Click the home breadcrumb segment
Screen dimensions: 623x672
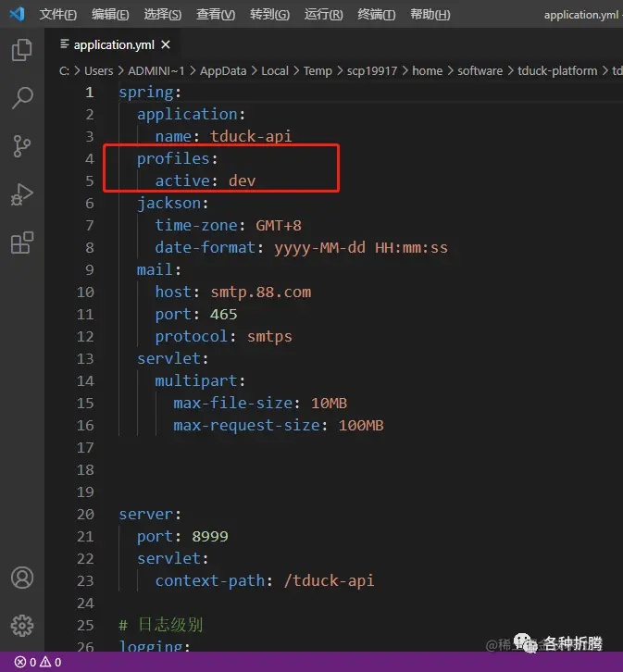tap(427, 70)
